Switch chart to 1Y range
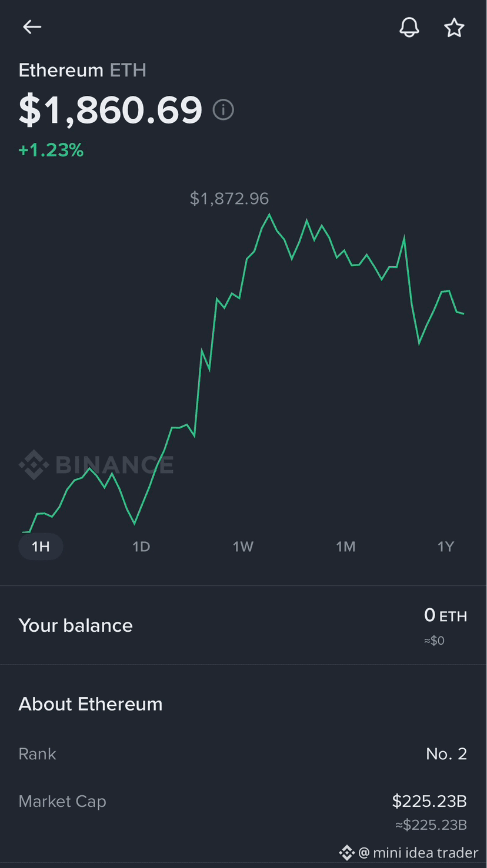The width and height of the screenshot is (487, 868). tap(446, 547)
